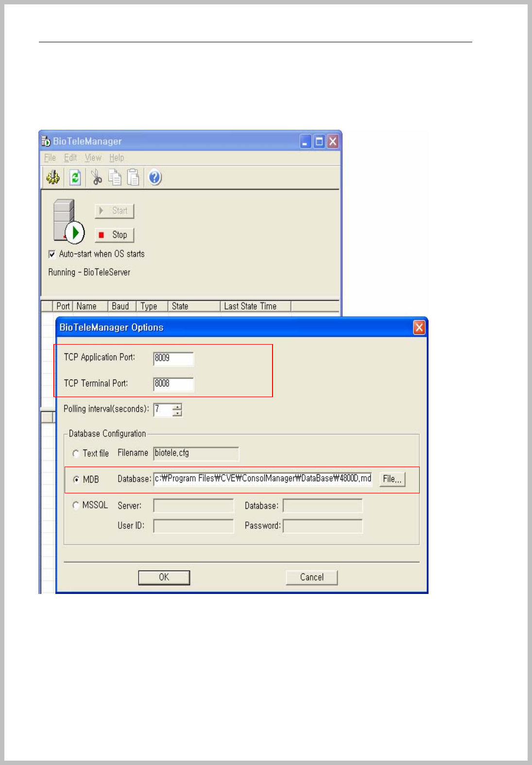This screenshot has width=532, height=765.
Task: Click the MDB Database path field
Action: pos(263,479)
